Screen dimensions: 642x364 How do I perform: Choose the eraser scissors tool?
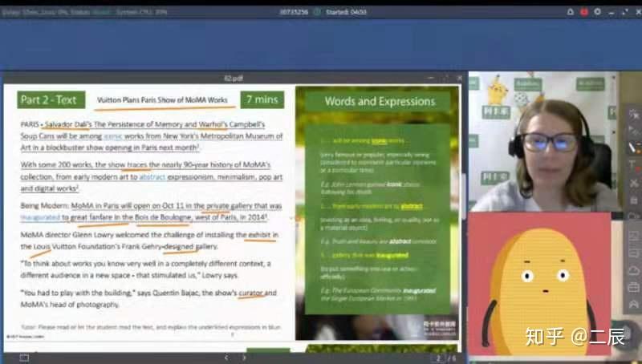(633, 183)
